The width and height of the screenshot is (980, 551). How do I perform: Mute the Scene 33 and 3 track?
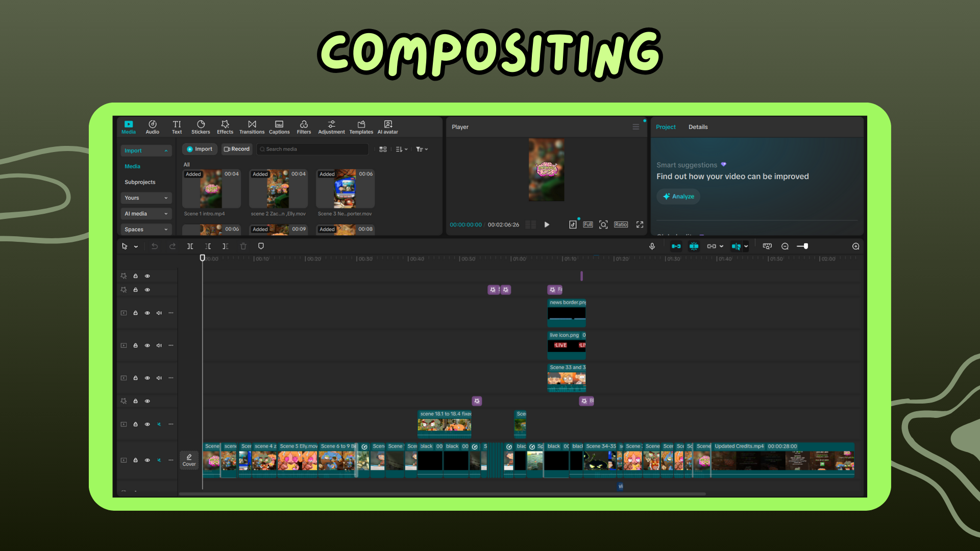[x=159, y=378]
